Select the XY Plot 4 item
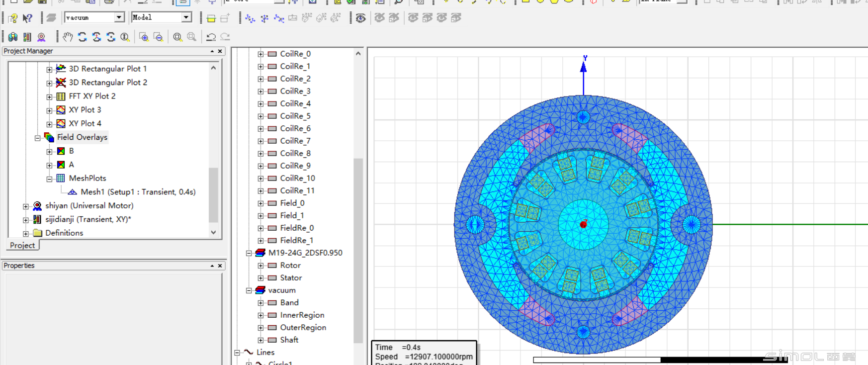This screenshot has width=868, height=365. (85, 123)
